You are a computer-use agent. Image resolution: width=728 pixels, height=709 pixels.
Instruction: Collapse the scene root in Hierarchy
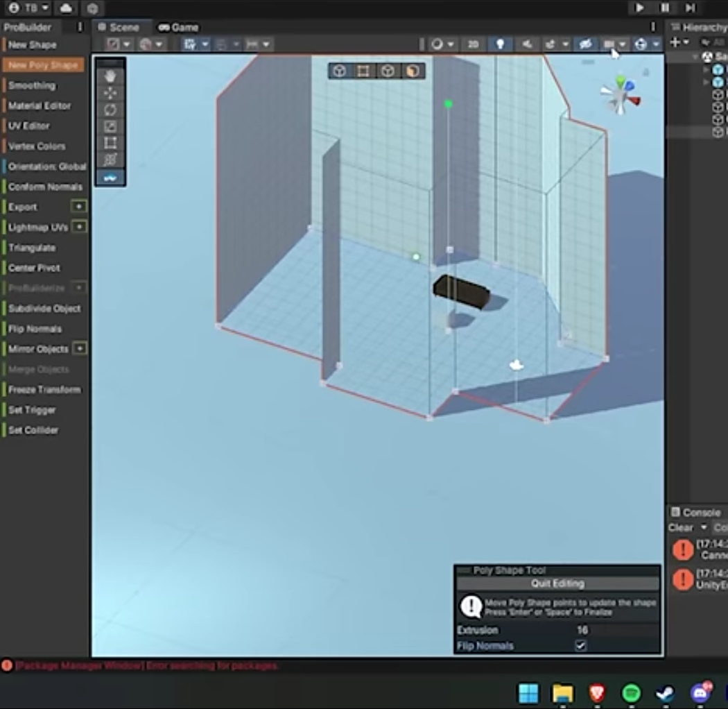pyautogui.click(x=695, y=57)
